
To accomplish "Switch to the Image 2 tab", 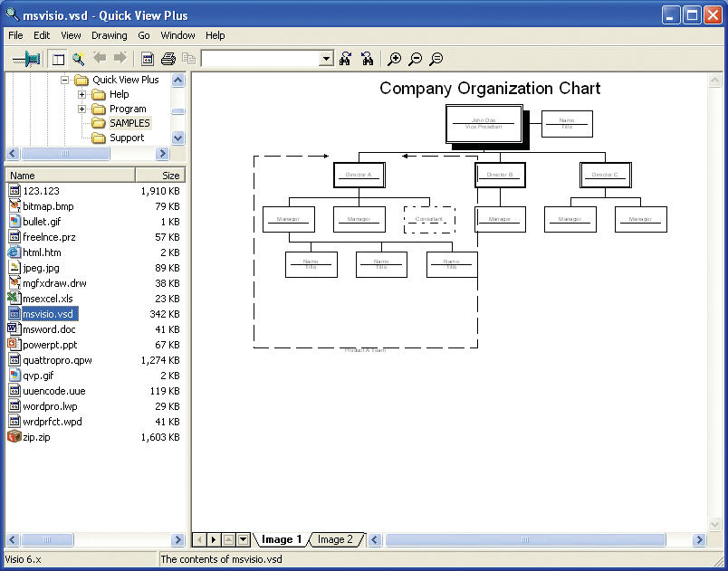I will [x=335, y=539].
